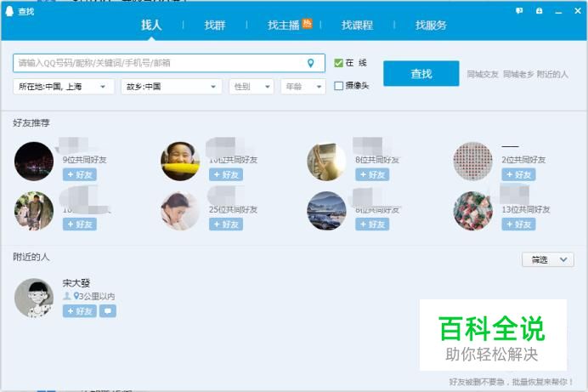Viewport: 588px width, 392px height.
Task: Open the 筛选 filter dropdown
Action: (x=548, y=259)
